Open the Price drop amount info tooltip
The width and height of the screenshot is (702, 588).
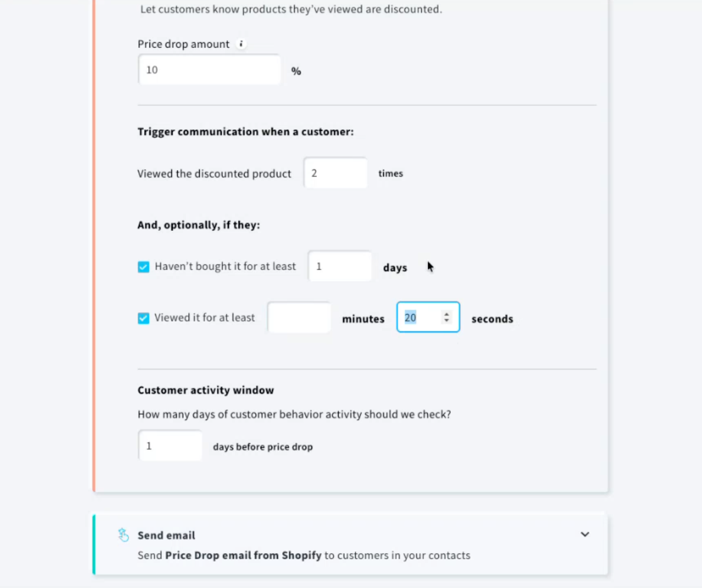click(x=241, y=44)
